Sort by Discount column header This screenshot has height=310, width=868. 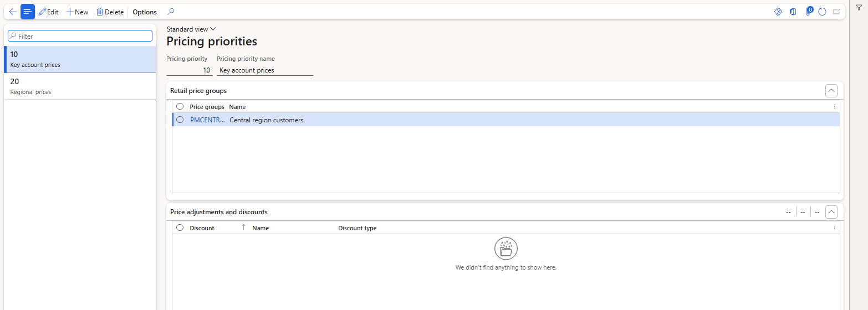[x=202, y=228]
